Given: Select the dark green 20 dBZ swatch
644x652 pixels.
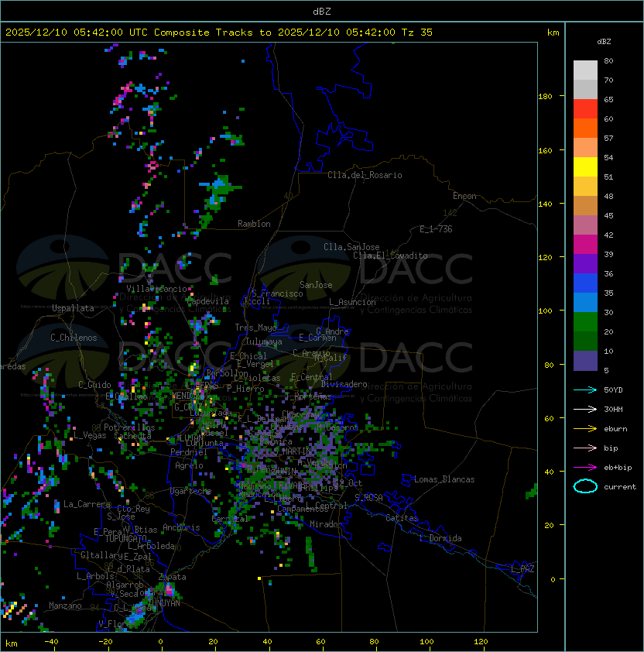Looking at the screenshot, I should click(585, 341).
